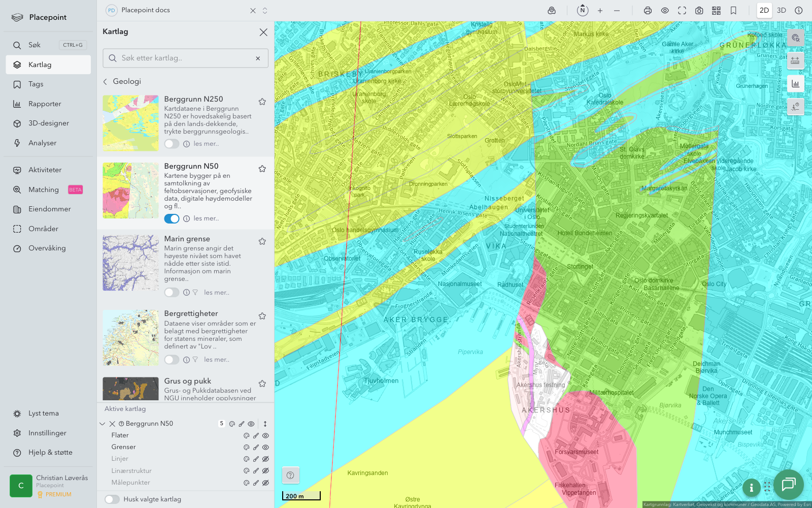The width and height of the screenshot is (812, 508).
Task: Go back from Geologi category chevron
Action: click(x=106, y=81)
